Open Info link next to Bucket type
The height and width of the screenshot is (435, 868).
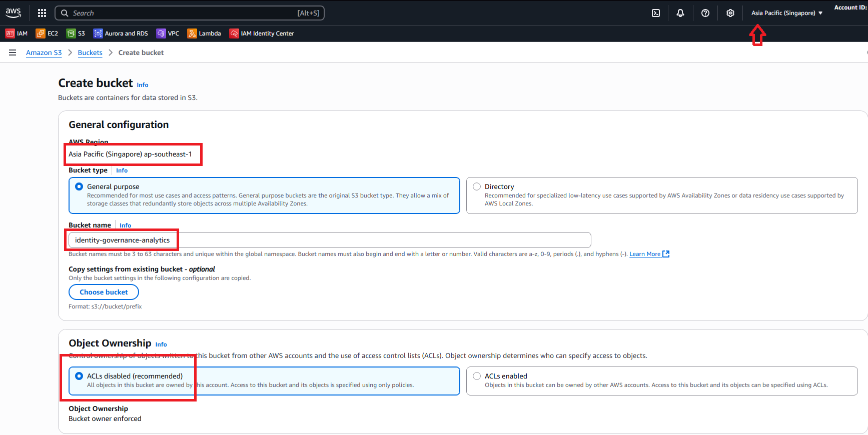(x=122, y=170)
